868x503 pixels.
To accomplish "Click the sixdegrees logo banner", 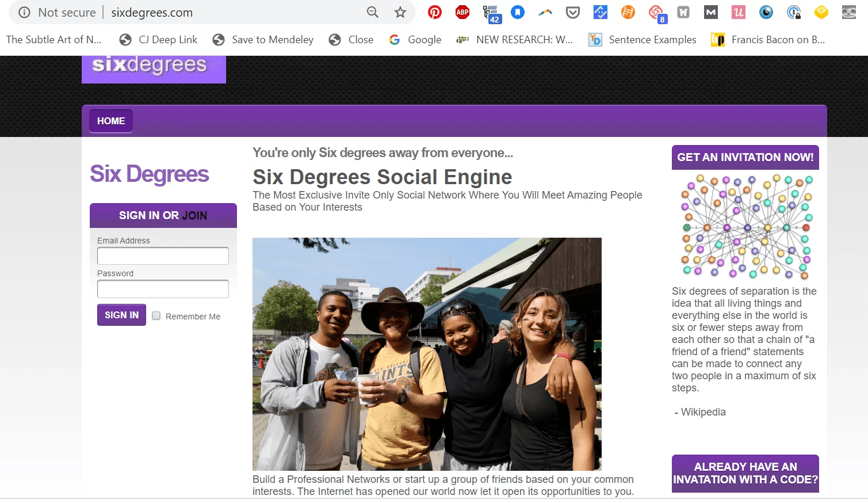I will click(x=154, y=69).
